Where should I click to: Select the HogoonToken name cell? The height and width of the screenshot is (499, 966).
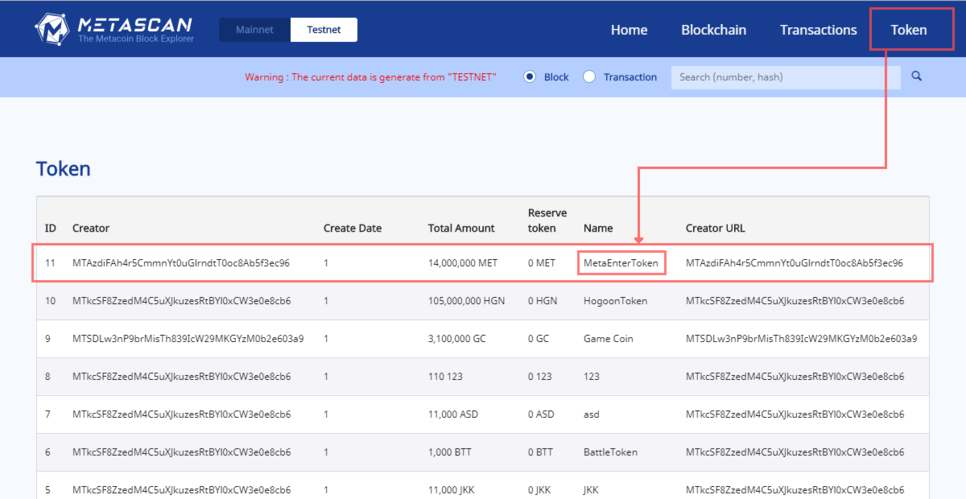pos(615,301)
